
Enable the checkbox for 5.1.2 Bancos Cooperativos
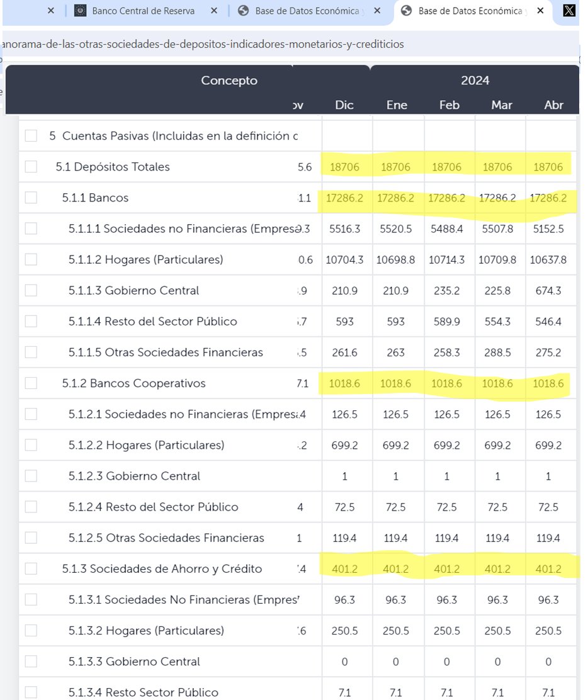click(30, 383)
